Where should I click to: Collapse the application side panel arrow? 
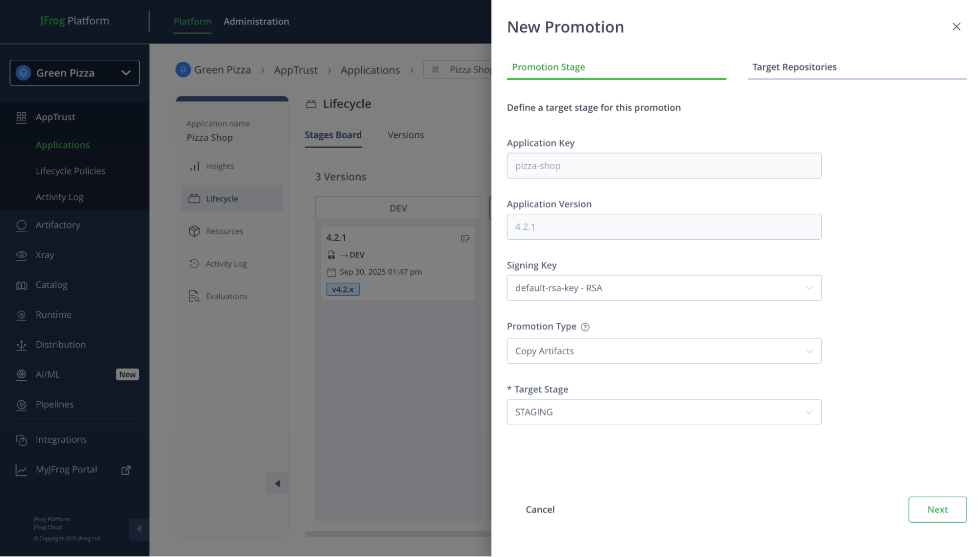click(x=277, y=483)
